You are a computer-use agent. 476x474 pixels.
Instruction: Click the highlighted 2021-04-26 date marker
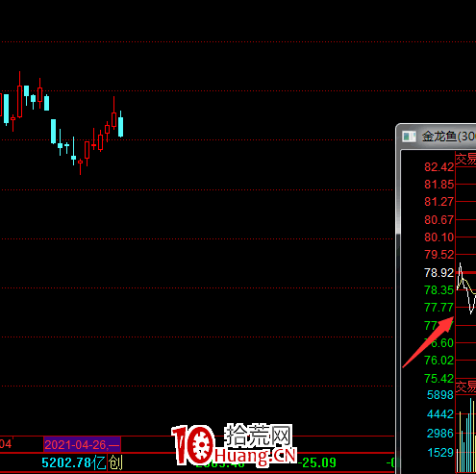pos(82,445)
